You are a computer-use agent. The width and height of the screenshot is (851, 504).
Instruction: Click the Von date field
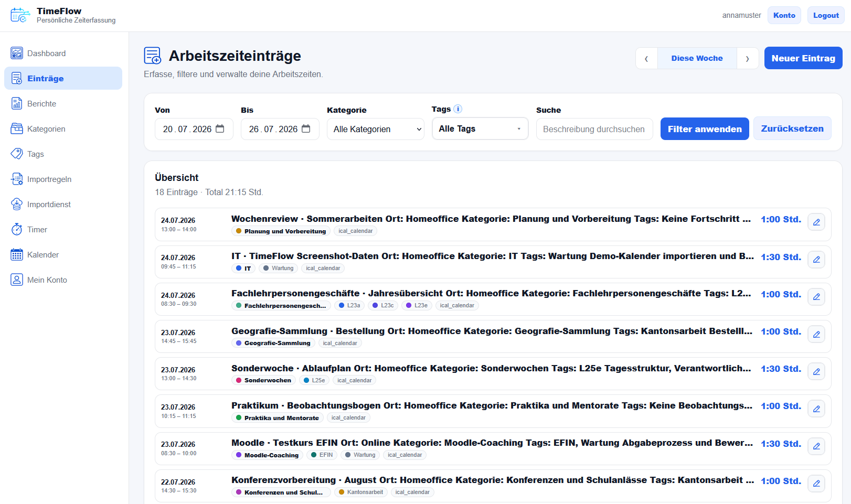(x=194, y=129)
